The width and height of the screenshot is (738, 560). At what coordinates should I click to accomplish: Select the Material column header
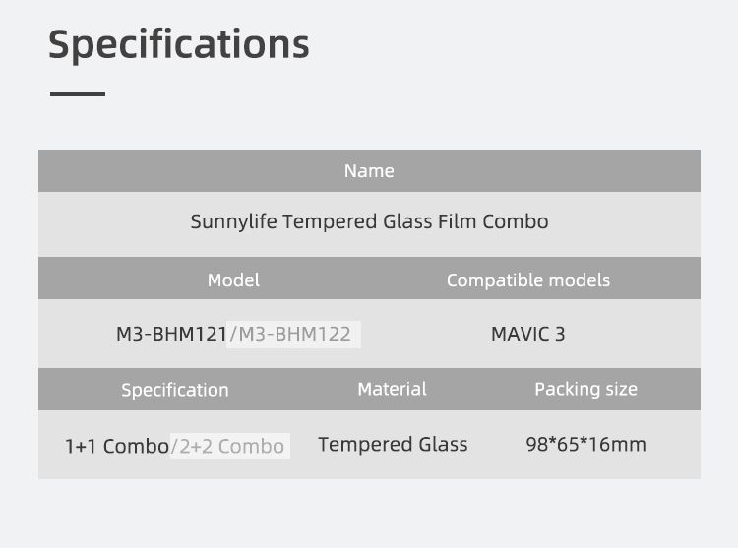click(x=392, y=389)
